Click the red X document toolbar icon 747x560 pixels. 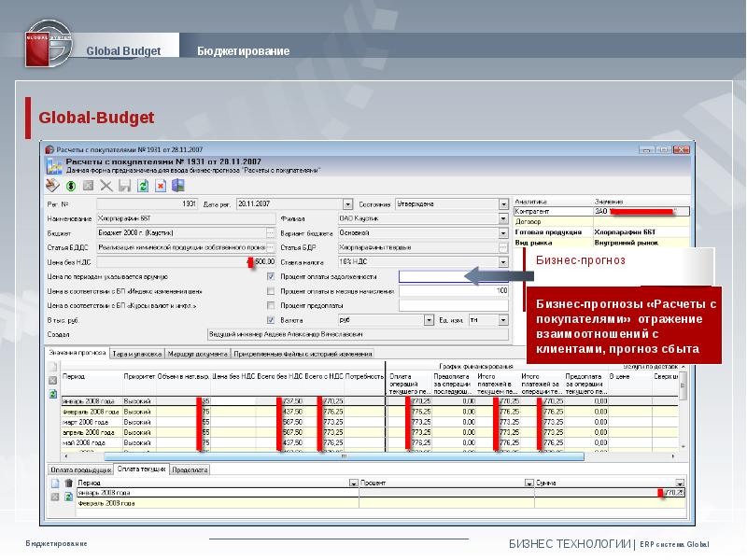coord(161,186)
